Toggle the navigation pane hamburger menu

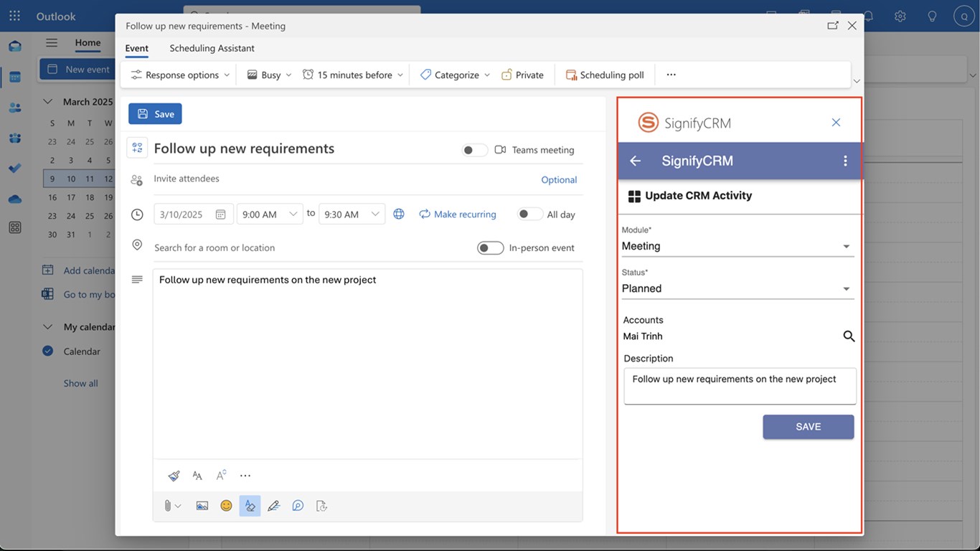(52, 42)
